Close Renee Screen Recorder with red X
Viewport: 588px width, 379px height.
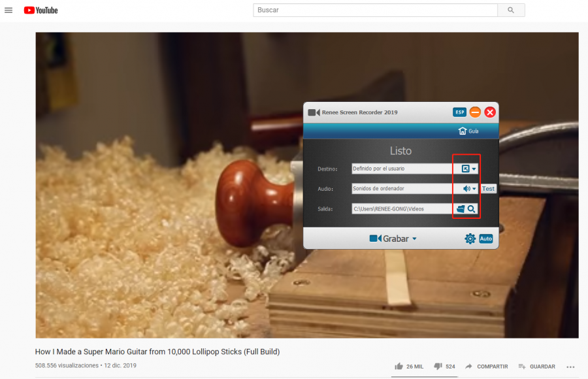(490, 112)
